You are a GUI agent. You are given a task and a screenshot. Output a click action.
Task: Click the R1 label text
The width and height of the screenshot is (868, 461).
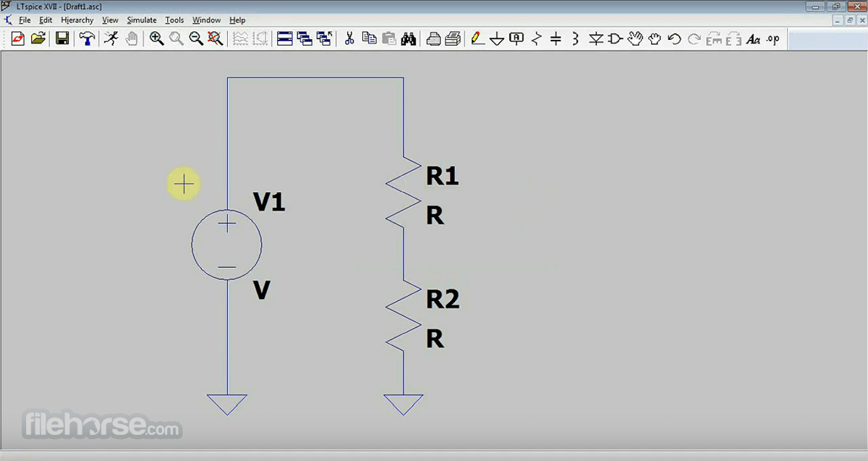442,175
